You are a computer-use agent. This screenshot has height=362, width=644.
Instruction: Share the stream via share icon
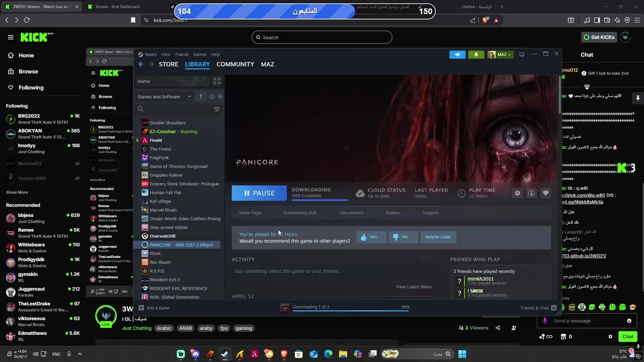[x=498, y=328]
